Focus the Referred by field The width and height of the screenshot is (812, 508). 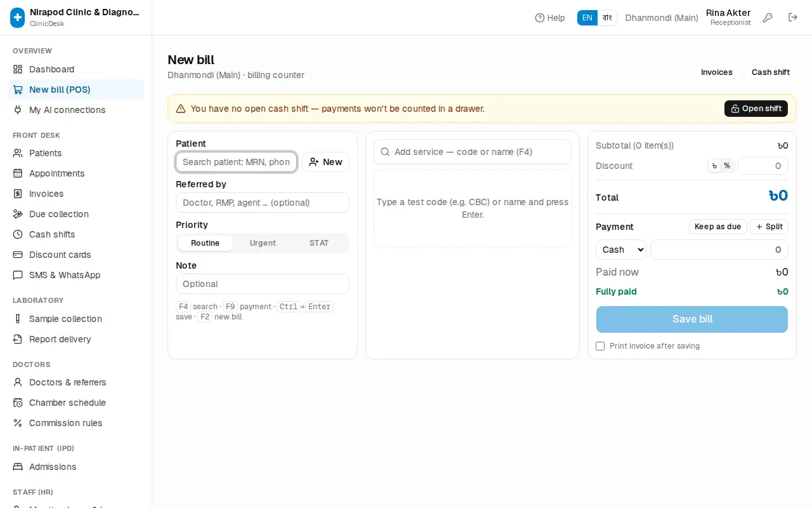pyautogui.click(x=263, y=203)
